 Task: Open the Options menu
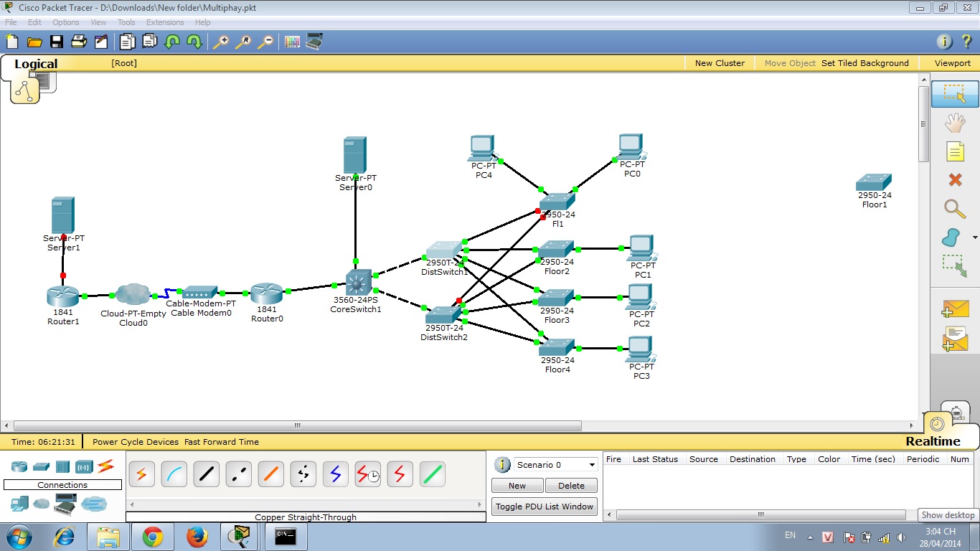point(66,22)
